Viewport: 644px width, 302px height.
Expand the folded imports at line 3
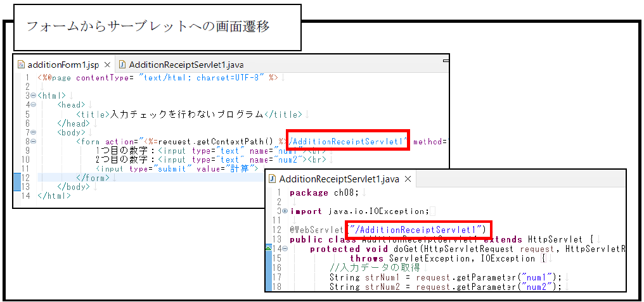point(285,211)
